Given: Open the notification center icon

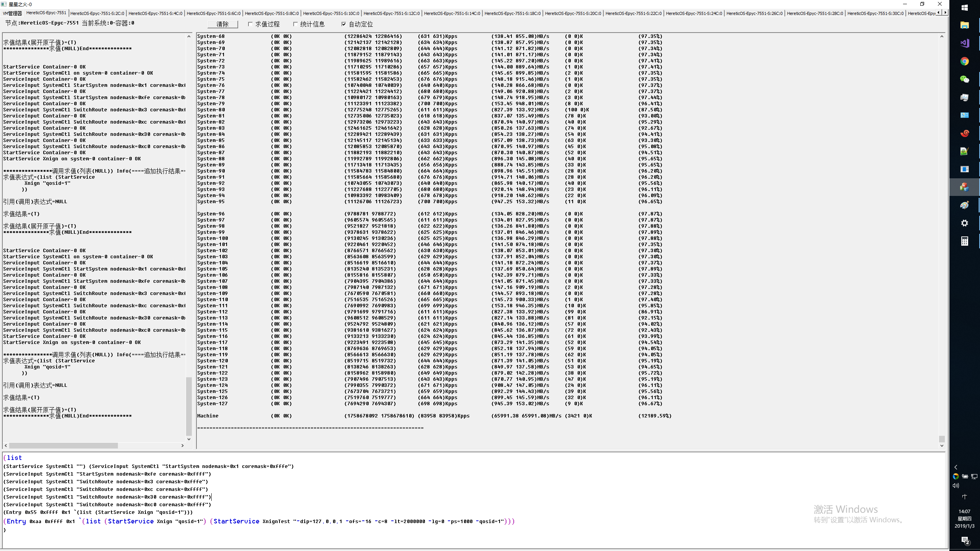Looking at the screenshot, I should click(x=965, y=540).
